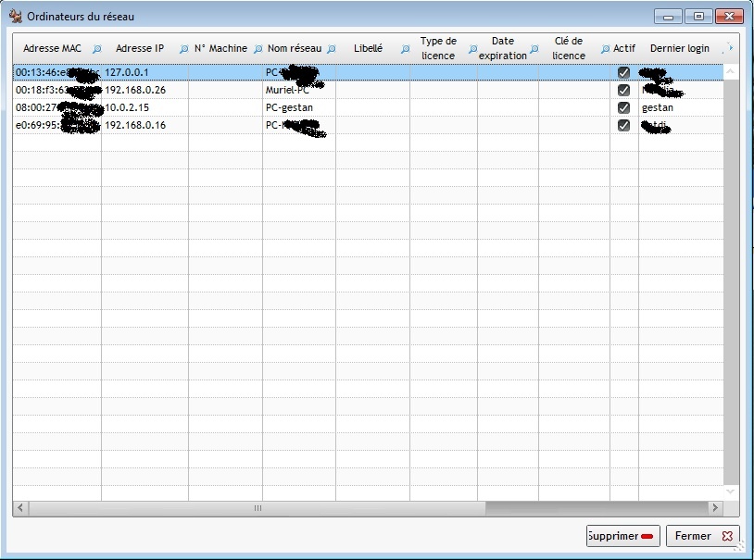Click horizontal scrollbar right arrow
The height and width of the screenshot is (560, 754).
point(714,508)
